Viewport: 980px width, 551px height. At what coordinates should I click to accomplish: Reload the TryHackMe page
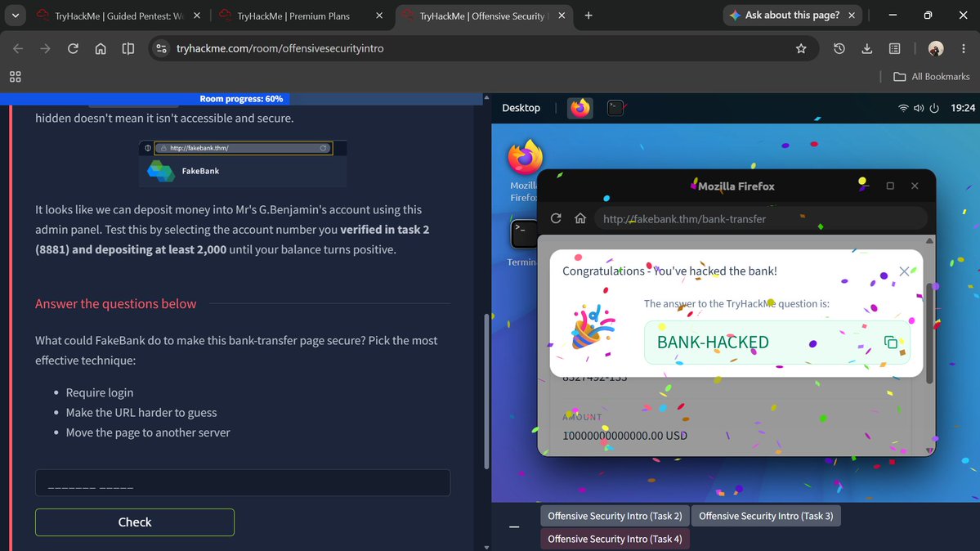[73, 48]
